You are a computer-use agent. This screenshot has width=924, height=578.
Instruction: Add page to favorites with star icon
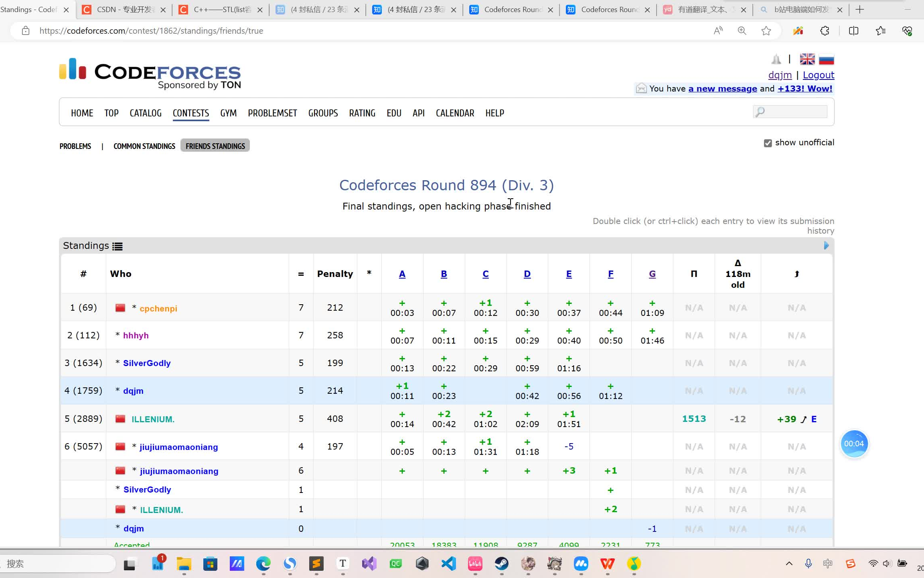pyautogui.click(x=766, y=31)
